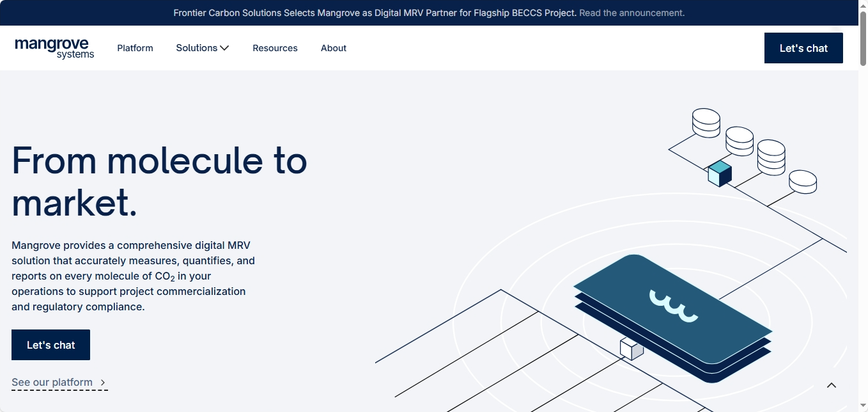The width and height of the screenshot is (868, 412).
Task: Click the blue Mangrove wave logo tile
Action: tap(672, 307)
